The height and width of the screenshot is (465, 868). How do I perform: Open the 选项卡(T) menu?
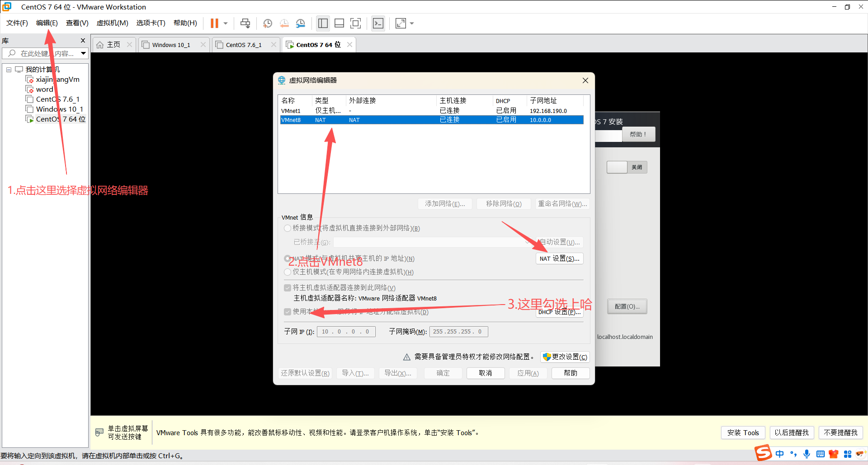click(151, 23)
